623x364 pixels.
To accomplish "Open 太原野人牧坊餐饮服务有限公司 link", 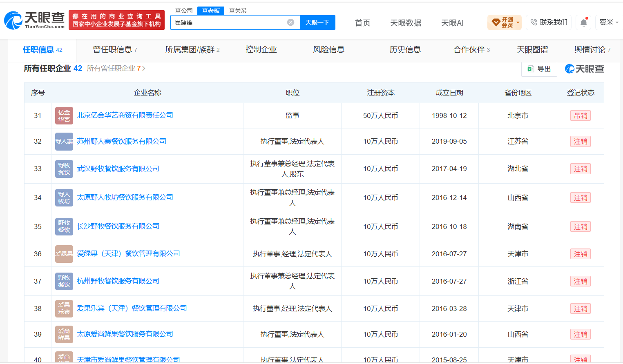I will click(x=125, y=198).
